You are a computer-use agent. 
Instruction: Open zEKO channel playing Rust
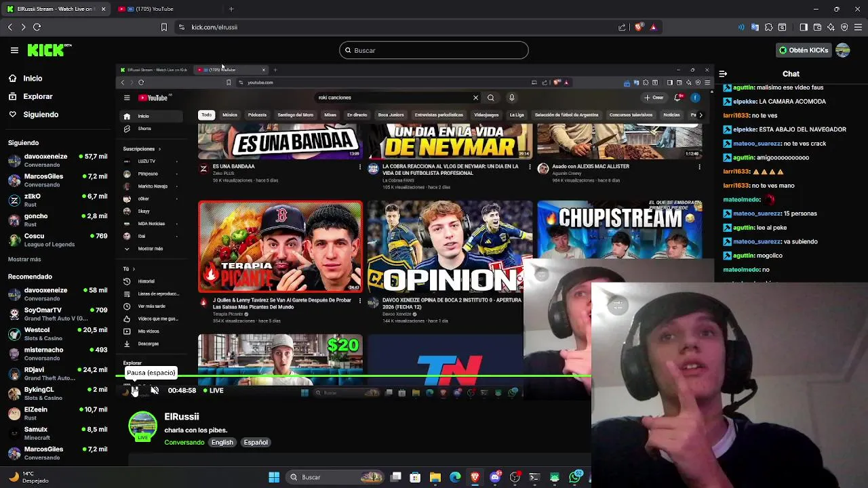point(58,201)
